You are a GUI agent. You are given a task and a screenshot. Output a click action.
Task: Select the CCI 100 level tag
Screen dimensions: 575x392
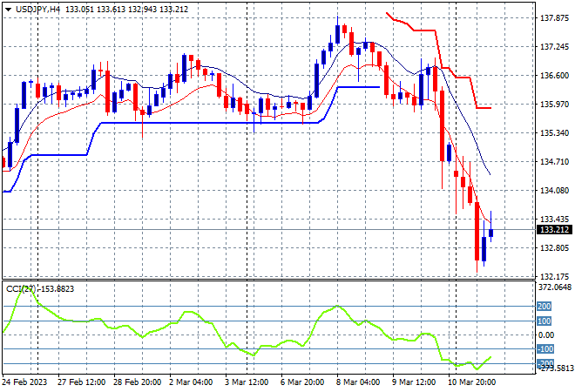click(544, 321)
